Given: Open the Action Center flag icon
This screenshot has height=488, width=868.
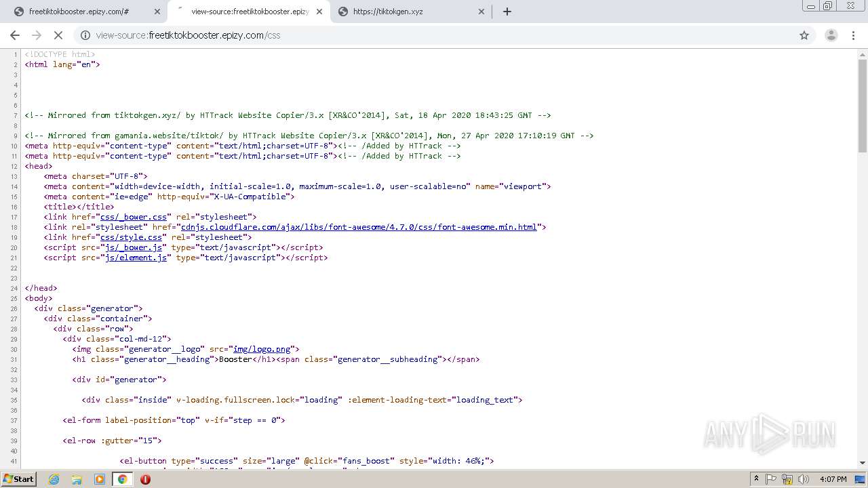Looking at the screenshot, I should tap(771, 479).
